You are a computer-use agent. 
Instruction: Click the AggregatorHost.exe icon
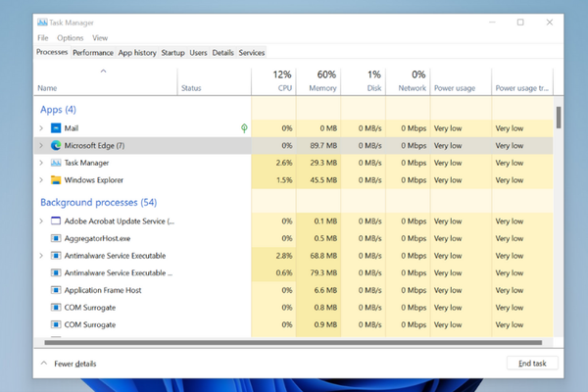click(x=56, y=238)
